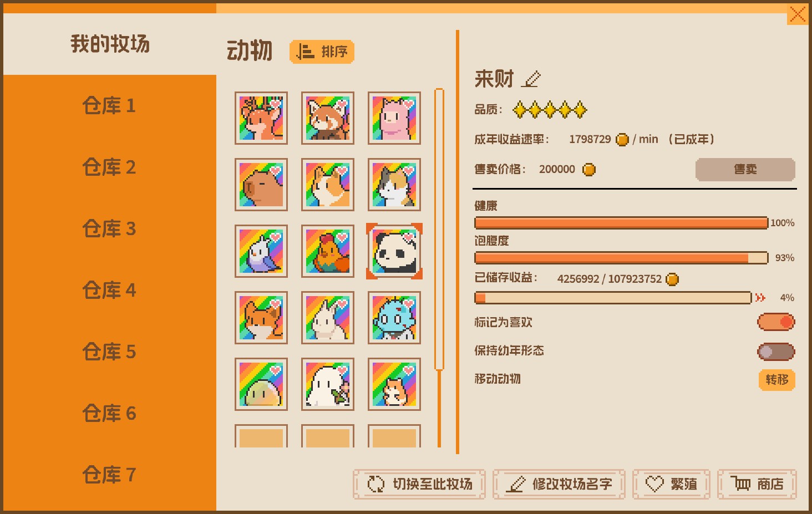Switch to the 仓库 4 tab
This screenshot has width=812, height=514.
[109, 290]
